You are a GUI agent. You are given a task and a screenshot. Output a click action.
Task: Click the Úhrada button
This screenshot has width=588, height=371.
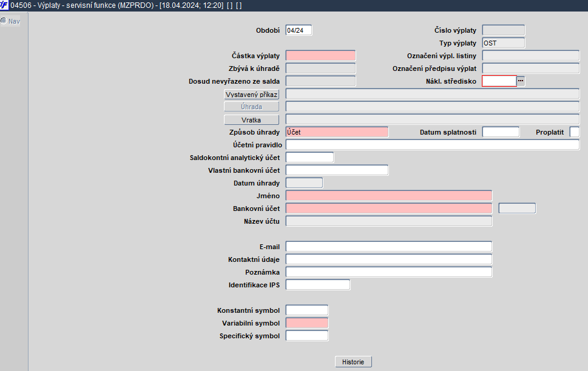pos(252,107)
